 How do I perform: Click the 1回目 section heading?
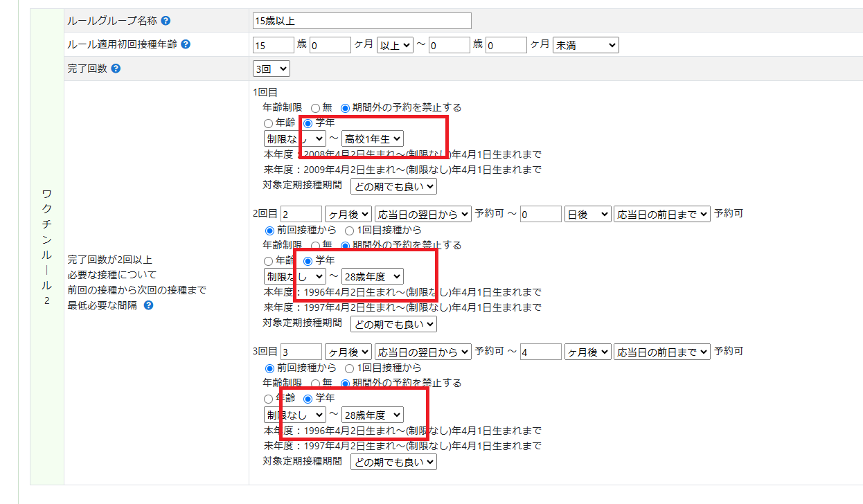265,92
